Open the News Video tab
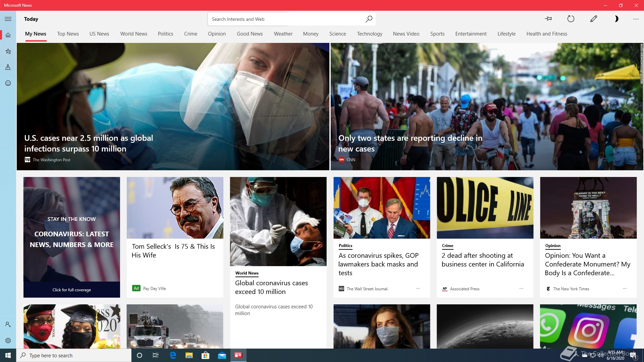Viewport: 644px width, 362px height. click(x=406, y=34)
